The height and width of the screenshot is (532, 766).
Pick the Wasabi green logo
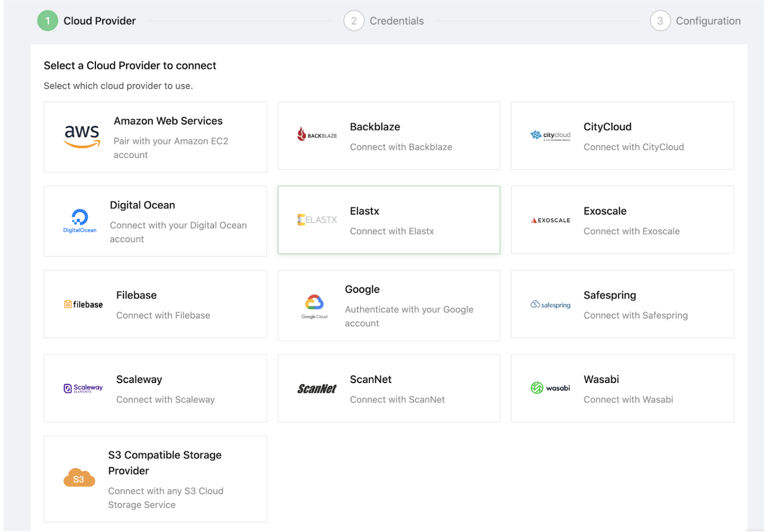[x=550, y=388]
